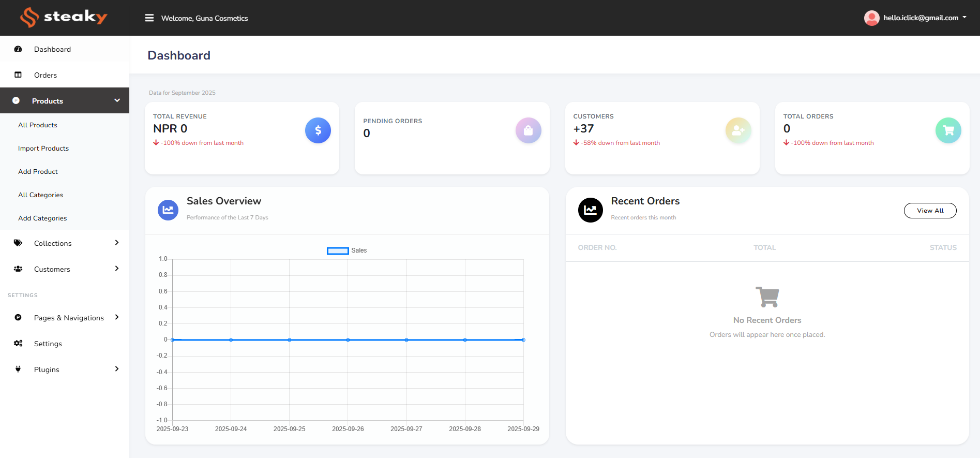Expand the Customers submenu chevron

(x=117, y=269)
